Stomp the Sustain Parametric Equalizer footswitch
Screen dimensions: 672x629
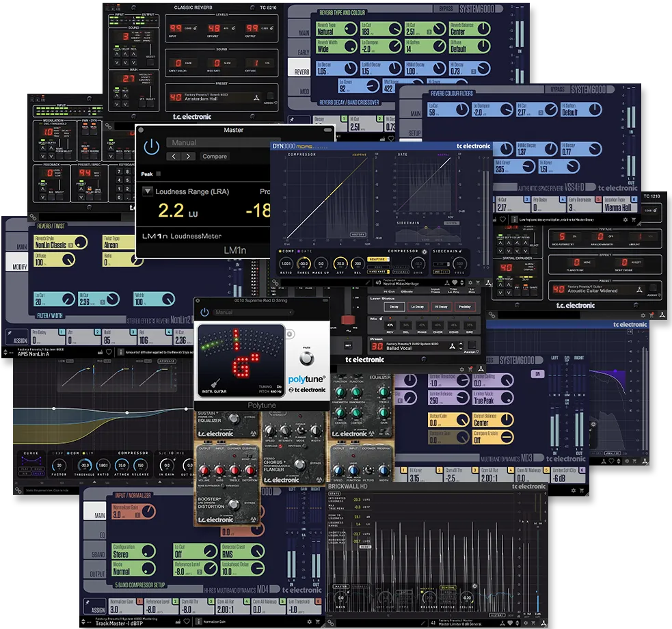[234, 418]
